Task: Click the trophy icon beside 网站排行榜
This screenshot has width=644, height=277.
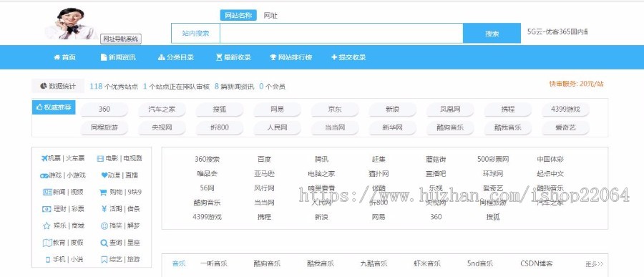Action: 273,57
